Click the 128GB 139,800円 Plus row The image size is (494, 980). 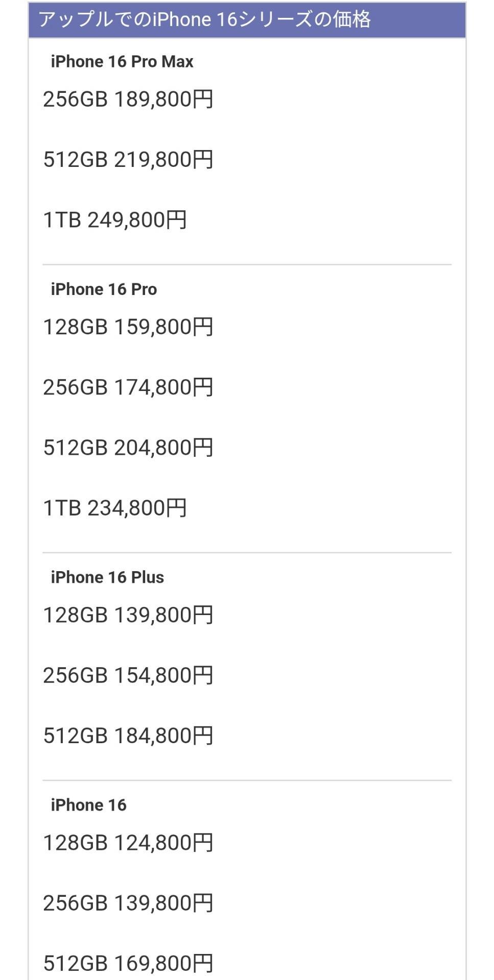128,615
